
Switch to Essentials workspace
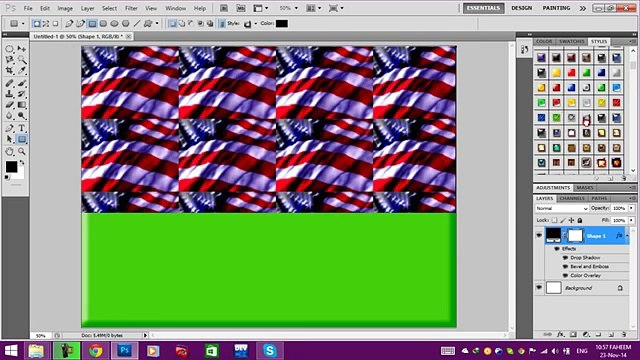(483, 8)
